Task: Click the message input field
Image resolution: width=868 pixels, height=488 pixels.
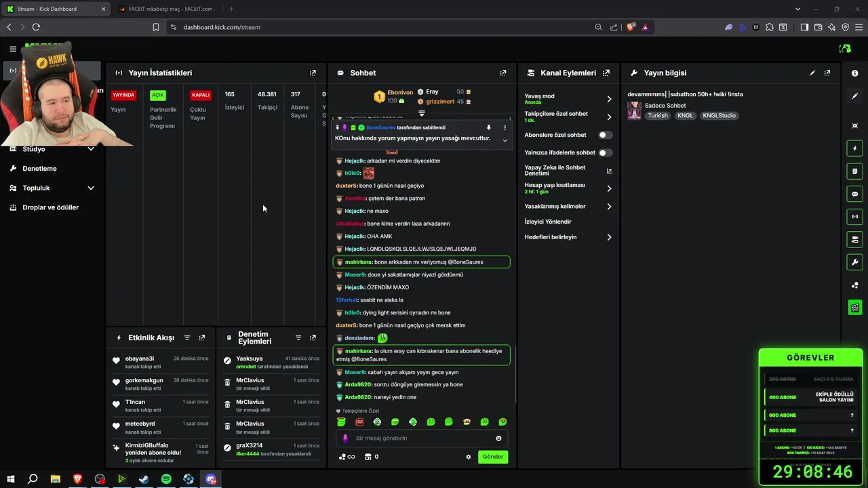Action: [421, 439]
